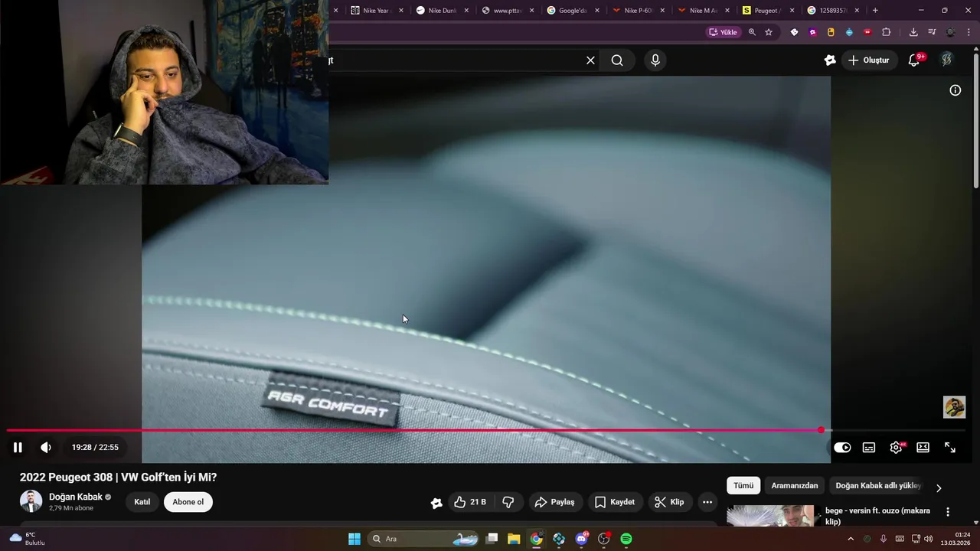Click the Oluştur create button

point(869,60)
